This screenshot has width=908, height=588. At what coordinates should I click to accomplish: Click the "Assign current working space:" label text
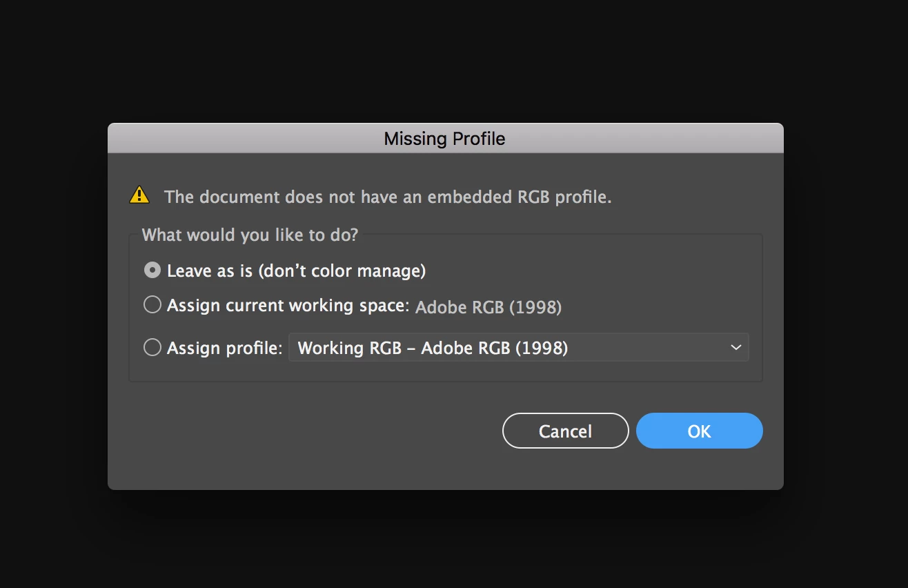click(x=288, y=305)
